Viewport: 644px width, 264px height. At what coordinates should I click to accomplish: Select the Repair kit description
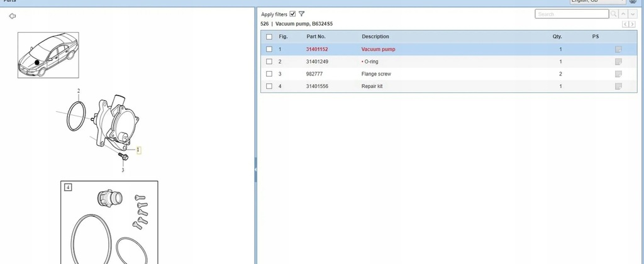click(x=372, y=86)
